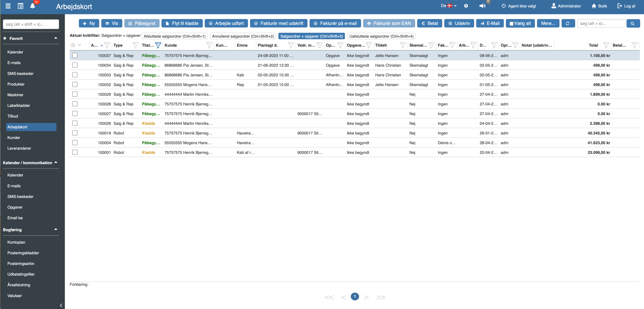This screenshot has height=309, width=644.
Task: Select Afsluttede salgsordrer quick filter
Action: (175, 36)
